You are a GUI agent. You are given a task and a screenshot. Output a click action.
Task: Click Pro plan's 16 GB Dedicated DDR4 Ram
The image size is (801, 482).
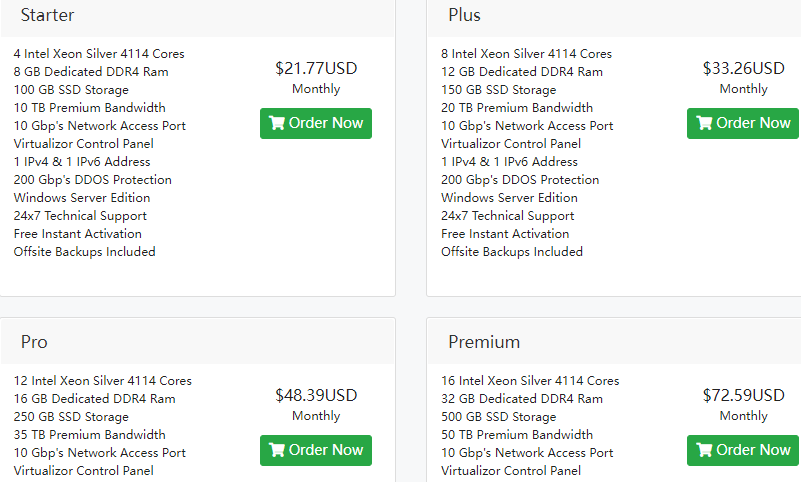[x=95, y=399]
